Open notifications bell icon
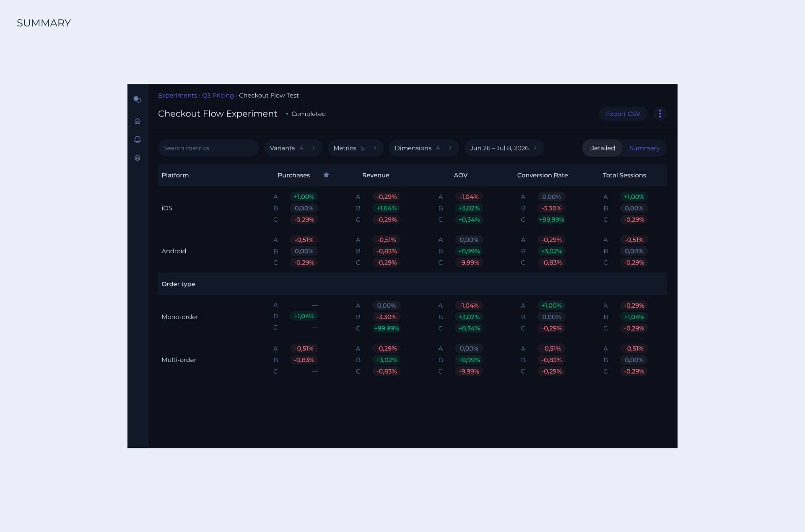This screenshot has height=532, width=805. 137,140
